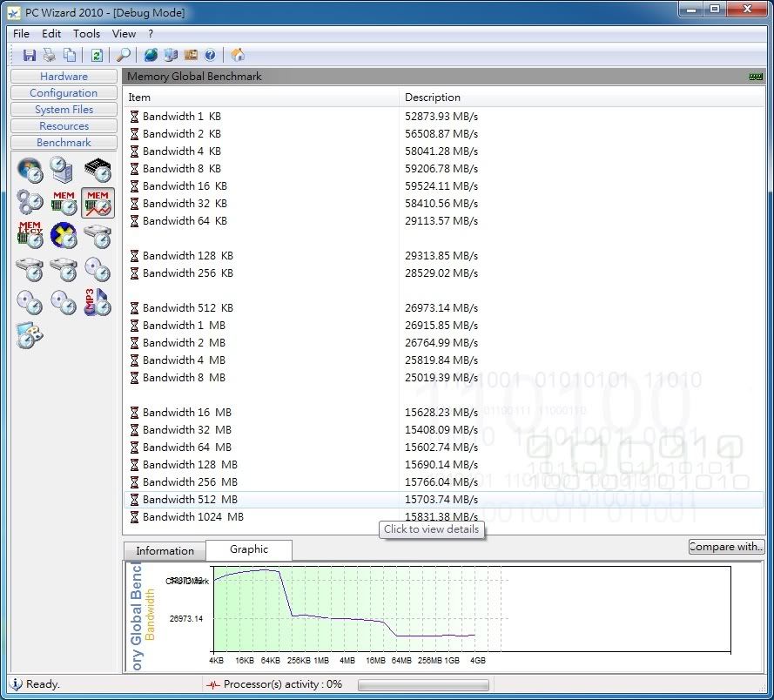Click the info icon next to Ready

click(x=17, y=684)
